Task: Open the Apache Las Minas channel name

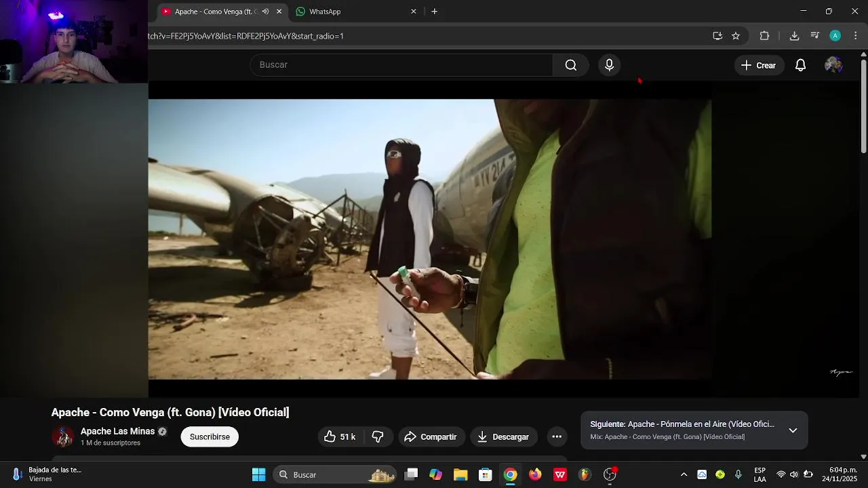Action: point(118,431)
